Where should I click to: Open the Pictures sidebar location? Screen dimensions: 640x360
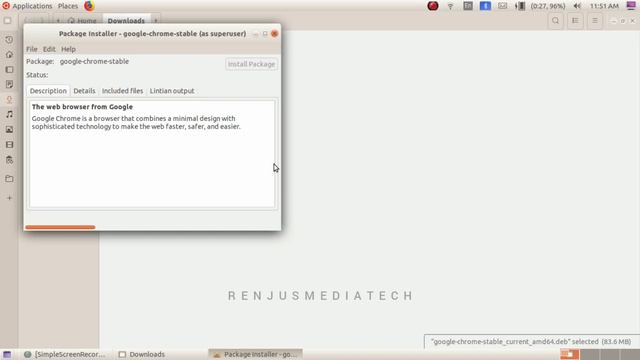[x=9, y=130]
